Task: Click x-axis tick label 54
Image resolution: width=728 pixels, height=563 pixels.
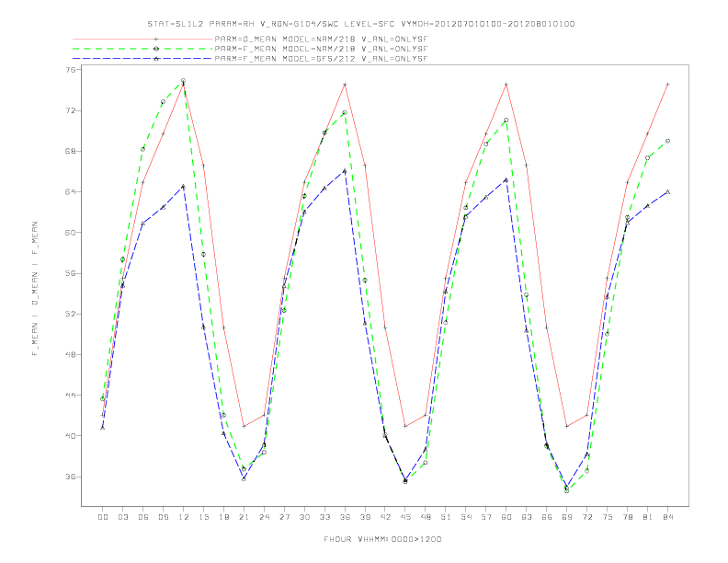Action: point(466,517)
